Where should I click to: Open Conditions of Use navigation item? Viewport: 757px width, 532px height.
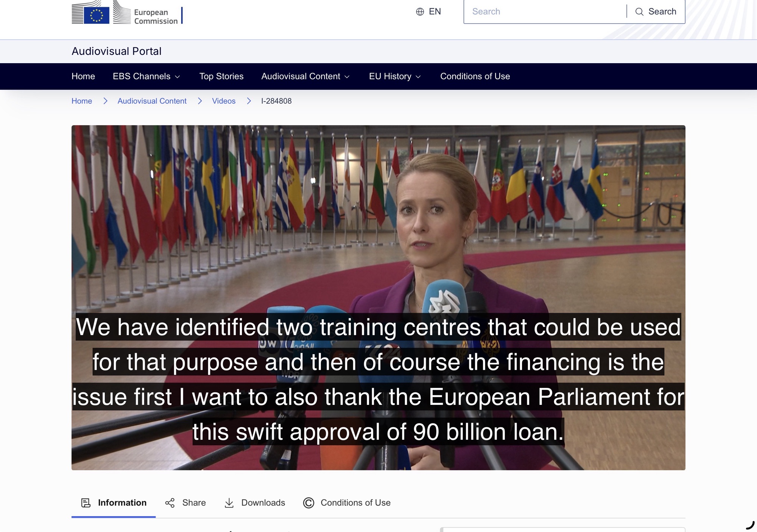coord(475,76)
